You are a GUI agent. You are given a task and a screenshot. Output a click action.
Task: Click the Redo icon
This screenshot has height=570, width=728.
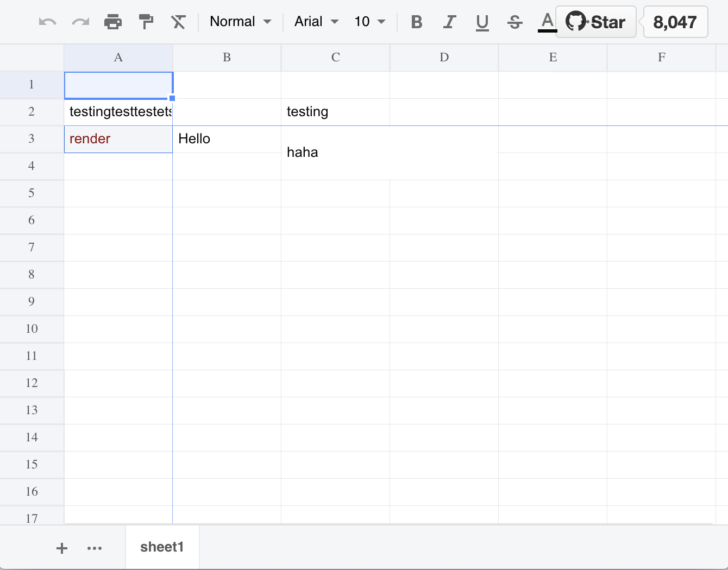click(80, 22)
